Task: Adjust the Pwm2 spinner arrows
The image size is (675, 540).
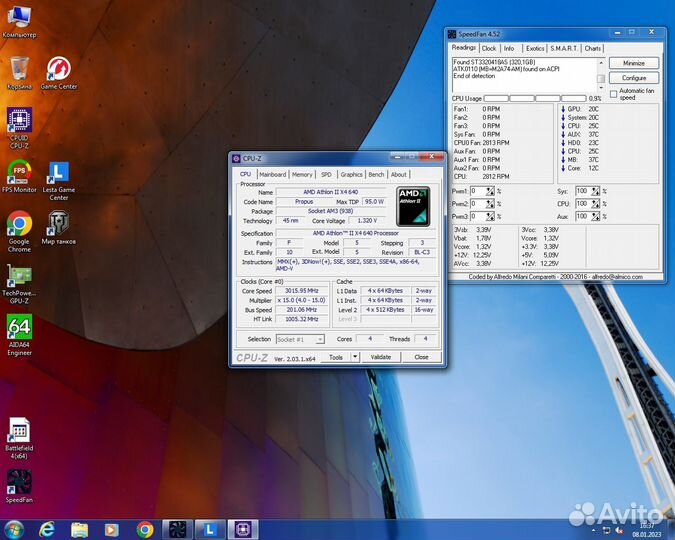Action: [490, 203]
